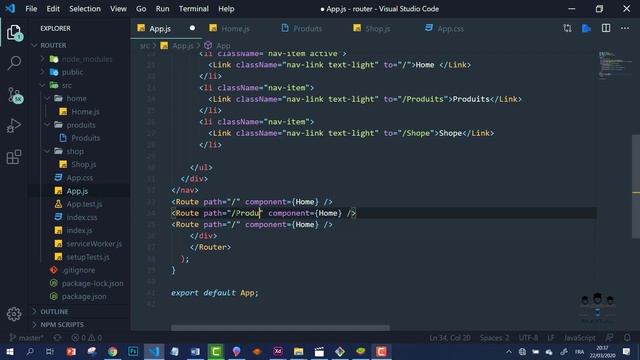
Task: Click the master branch indicator in status bar
Action: coord(26,338)
